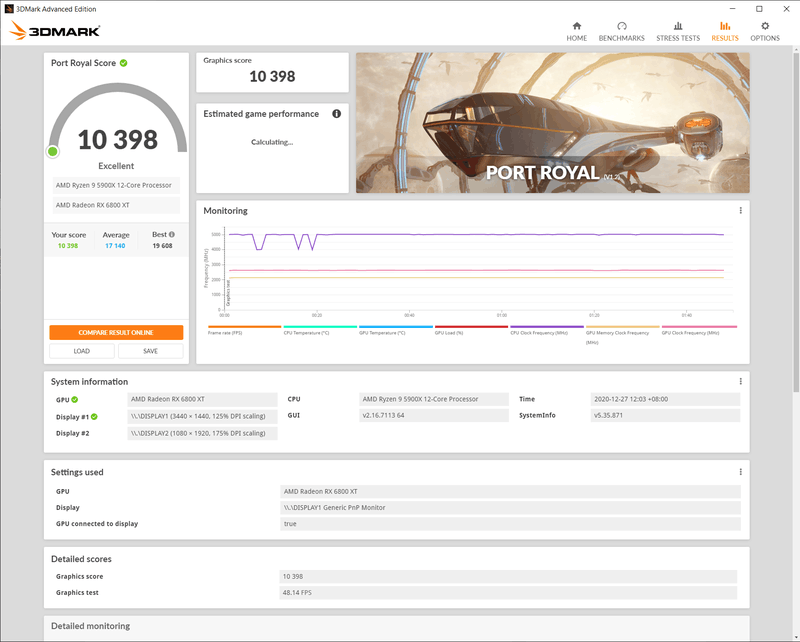Image resolution: width=800 pixels, height=642 pixels.
Task: Select the AMD Radeon RX 6800 XT label under score
Action: pos(116,205)
